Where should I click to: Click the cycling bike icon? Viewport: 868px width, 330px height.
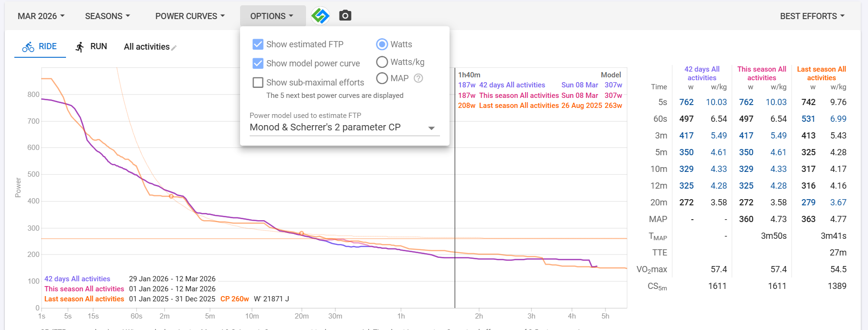28,47
